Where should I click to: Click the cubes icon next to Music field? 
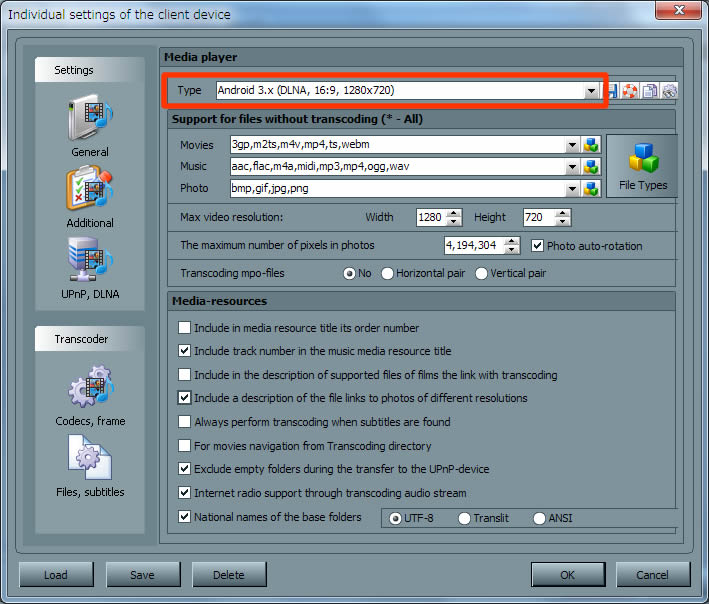point(591,166)
